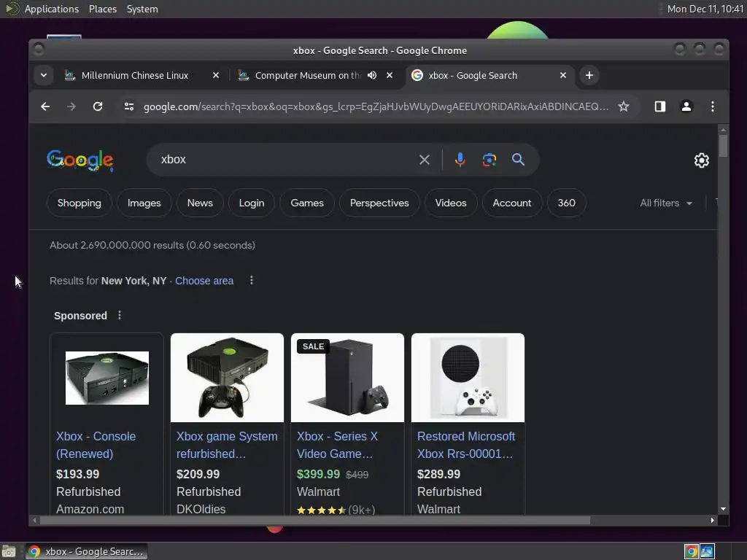
Task: Show desktop via bottom-left panel icon
Action: 9,551
